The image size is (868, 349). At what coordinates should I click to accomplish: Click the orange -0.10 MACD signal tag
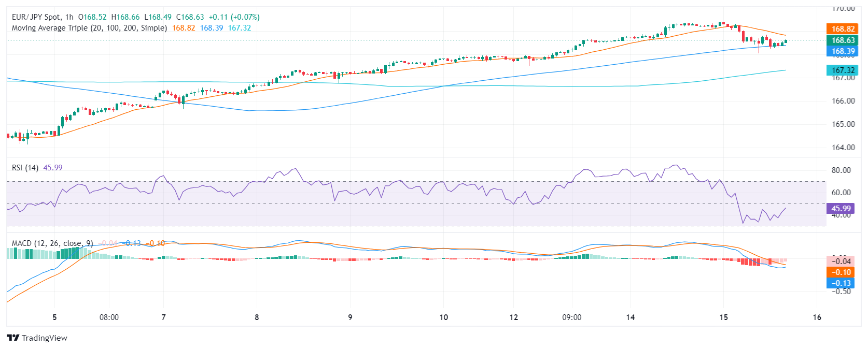[x=841, y=272]
